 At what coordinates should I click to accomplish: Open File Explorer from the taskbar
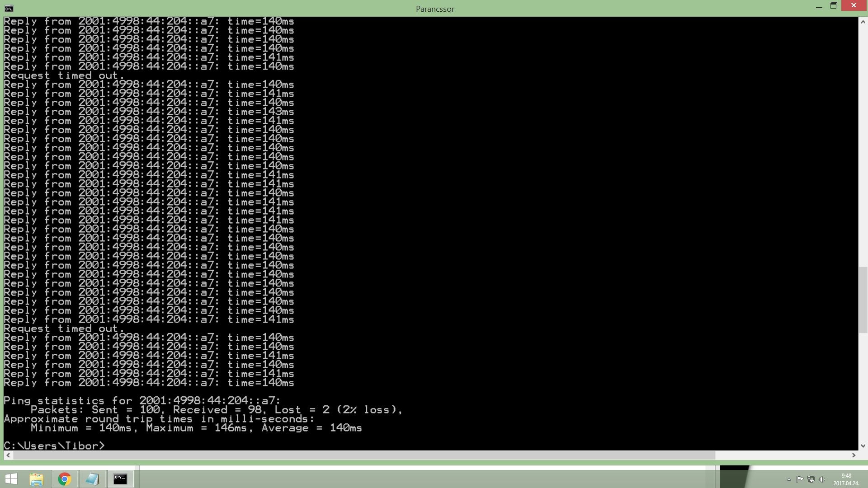coord(37,479)
